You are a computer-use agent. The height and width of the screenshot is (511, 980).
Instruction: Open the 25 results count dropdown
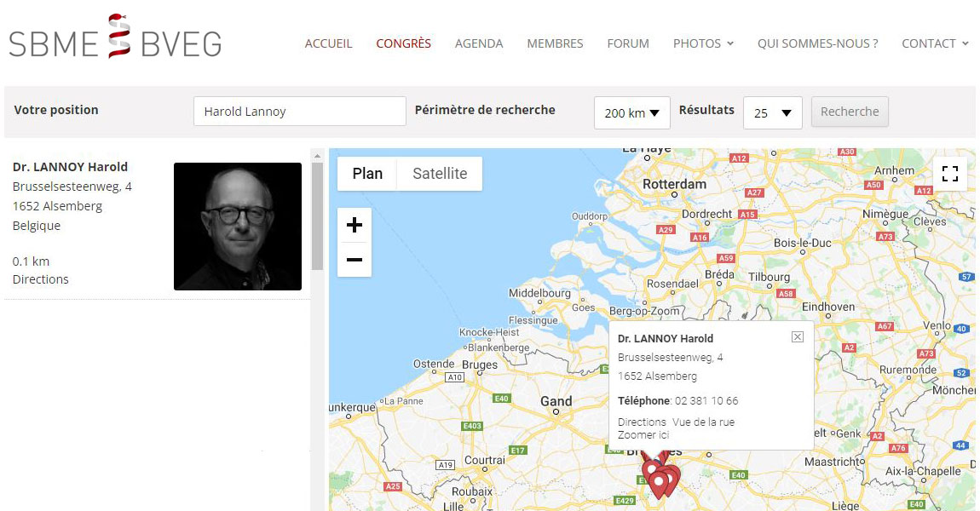pyautogui.click(x=773, y=113)
